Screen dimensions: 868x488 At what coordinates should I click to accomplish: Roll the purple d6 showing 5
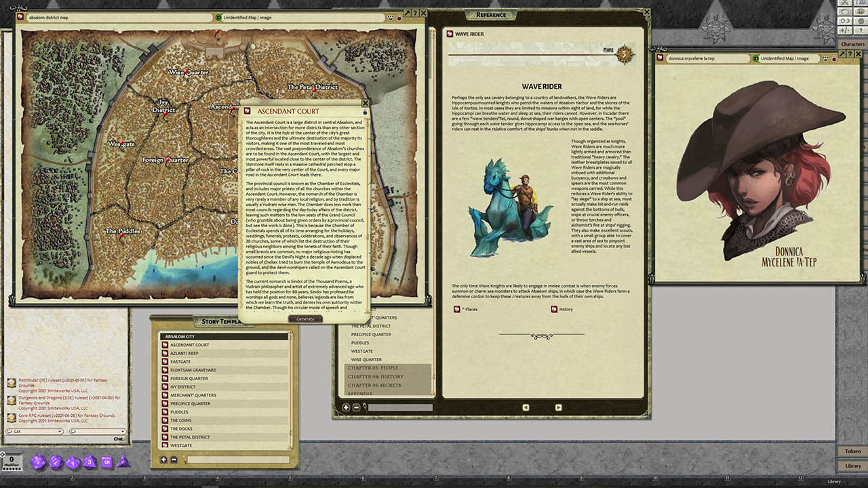click(x=108, y=464)
